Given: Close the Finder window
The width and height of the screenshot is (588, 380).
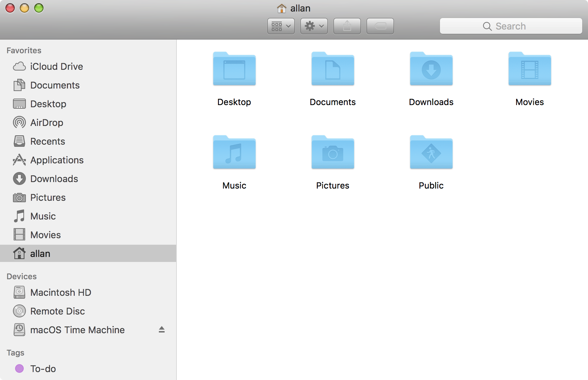Looking at the screenshot, I should (10, 8).
